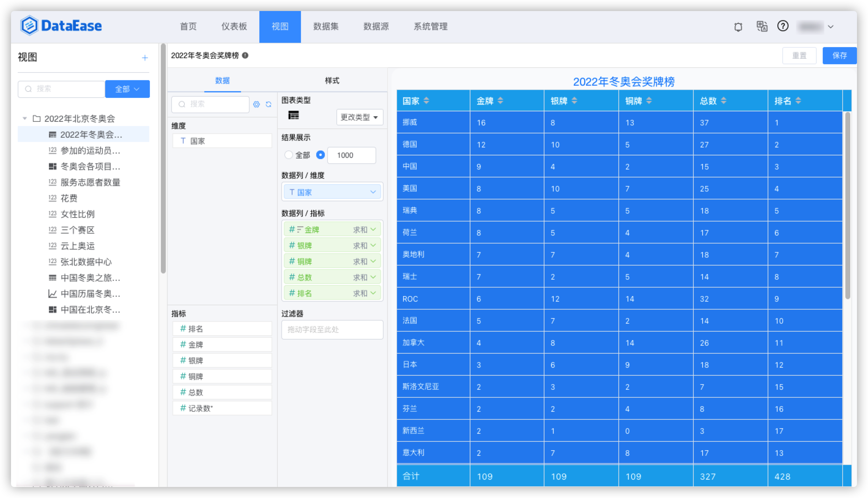Click the table's vertical scrollbar
The height and width of the screenshot is (498, 868).
tap(847, 205)
